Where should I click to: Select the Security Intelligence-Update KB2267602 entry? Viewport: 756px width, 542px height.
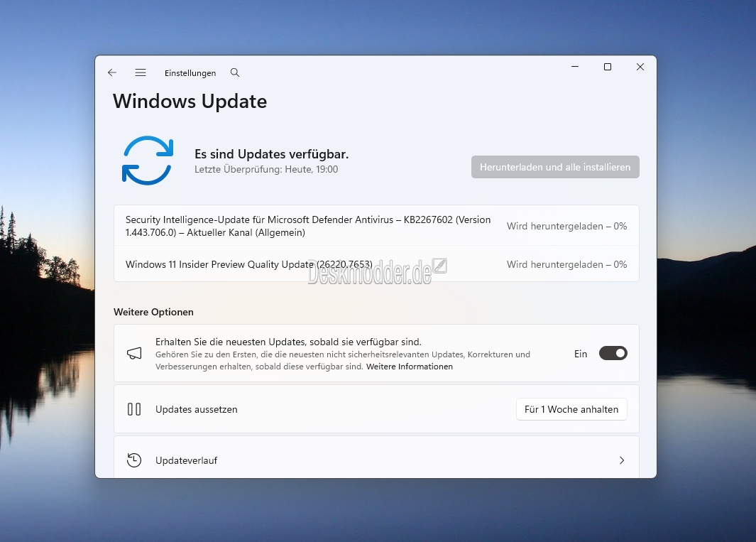coord(308,226)
